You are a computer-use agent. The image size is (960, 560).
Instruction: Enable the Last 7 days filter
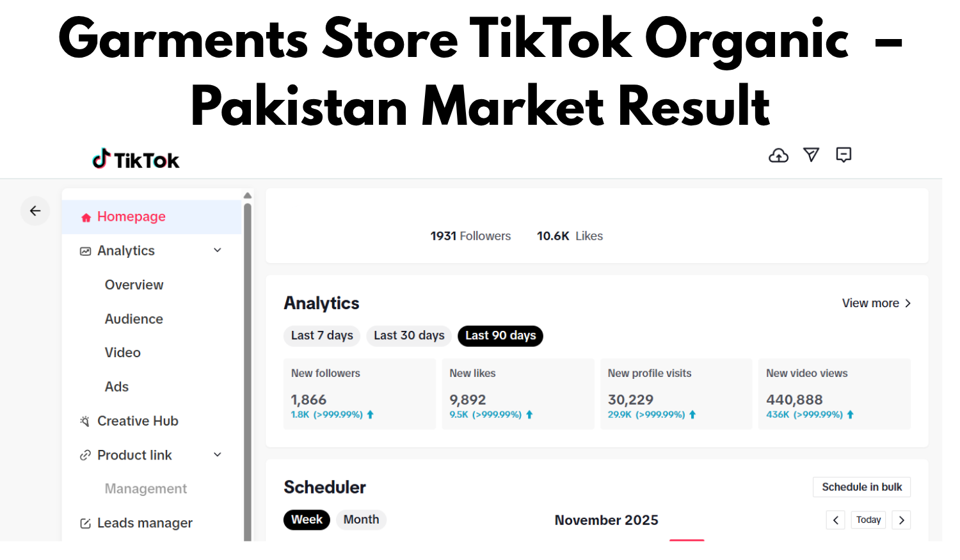coord(322,335)
